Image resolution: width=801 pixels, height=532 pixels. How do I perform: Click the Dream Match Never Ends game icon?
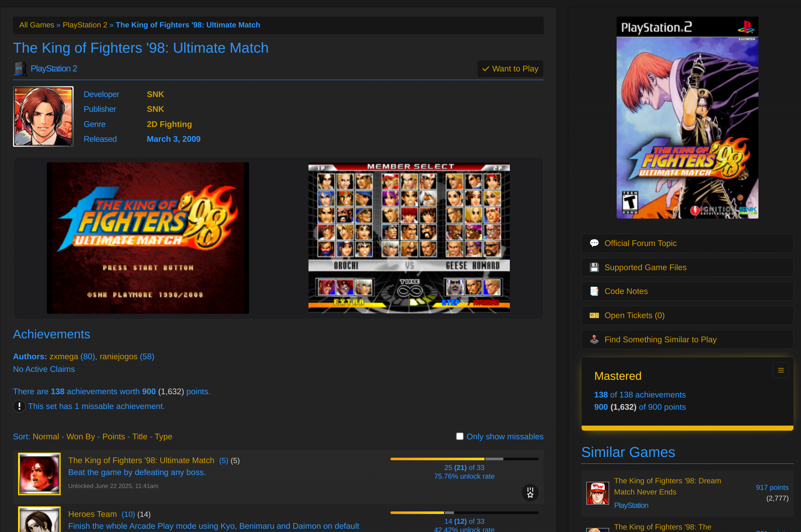point(598,493)
